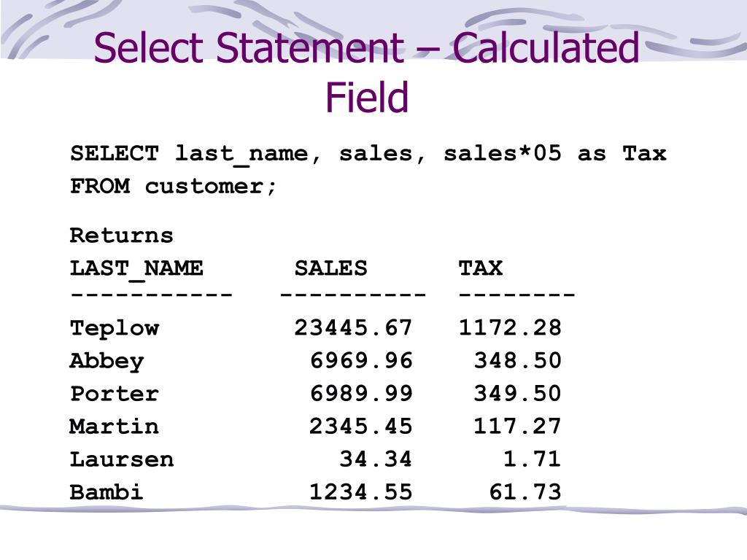The width and height of the screenshot is (747, 560).
Task: Select the name Laursen
Action: 122,459
